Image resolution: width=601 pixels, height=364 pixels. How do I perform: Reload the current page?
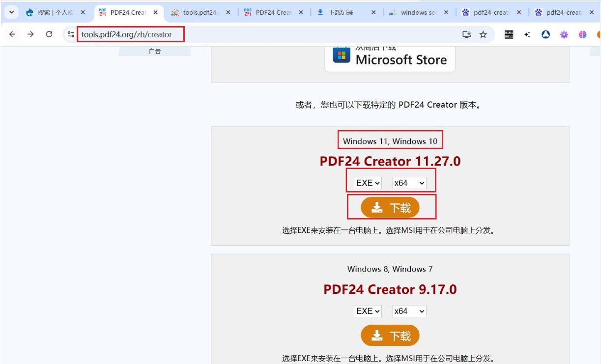tap(49, 34)
